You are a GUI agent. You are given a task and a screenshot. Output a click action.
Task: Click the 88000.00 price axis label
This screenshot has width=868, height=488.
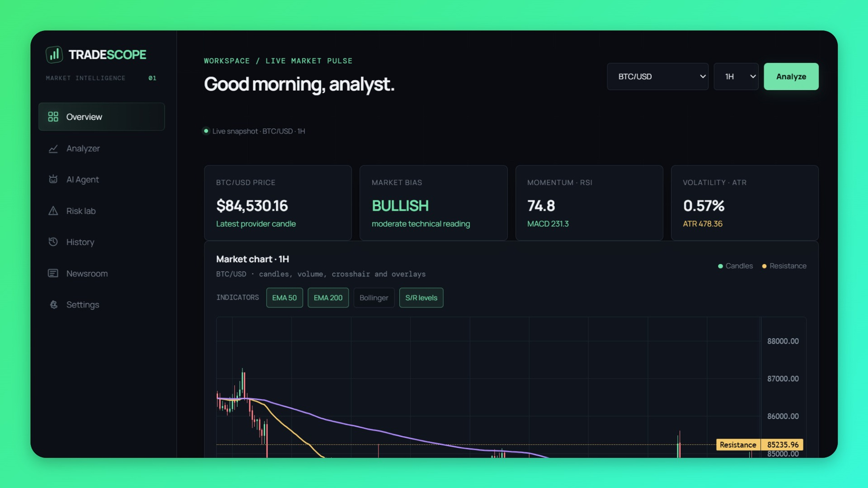click(x=783, y=341)
